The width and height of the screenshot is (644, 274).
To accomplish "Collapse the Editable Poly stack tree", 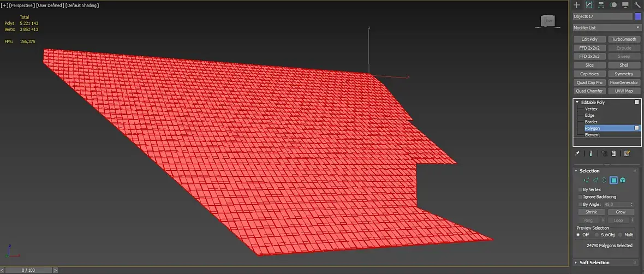I will pos(577,102).
